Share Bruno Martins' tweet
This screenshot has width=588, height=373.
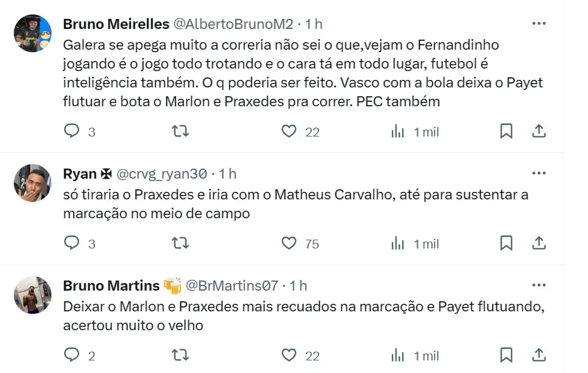(x=538, y=355)
